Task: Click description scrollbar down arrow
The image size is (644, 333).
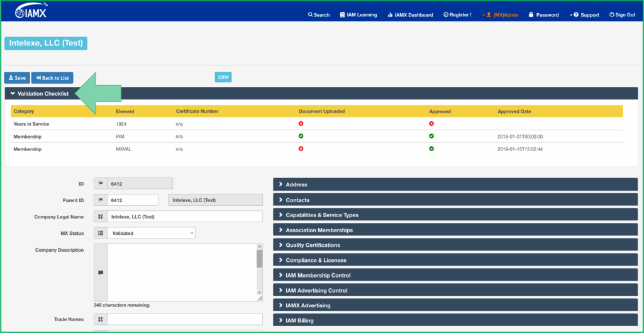Action: click(x=260, y=292)
